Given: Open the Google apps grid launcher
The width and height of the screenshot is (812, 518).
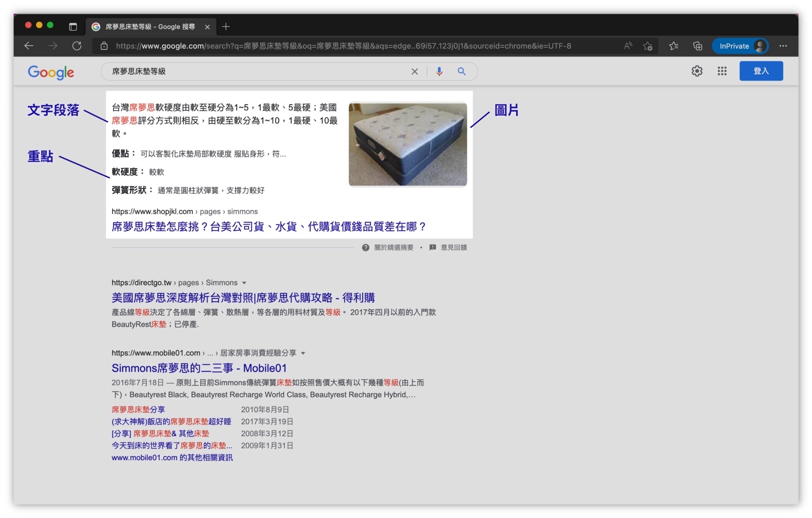Looking at the screenshot, I should 722,71.
